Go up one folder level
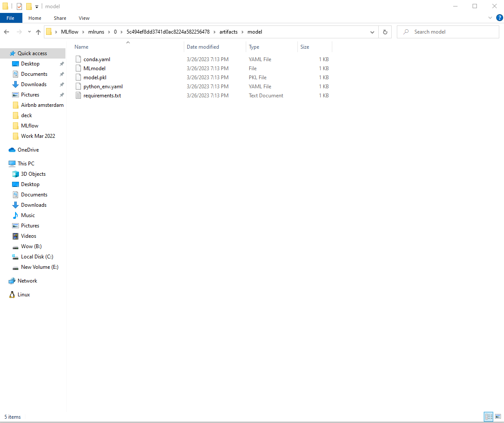Screen dimensions: 504x423 tap(38, 32)
